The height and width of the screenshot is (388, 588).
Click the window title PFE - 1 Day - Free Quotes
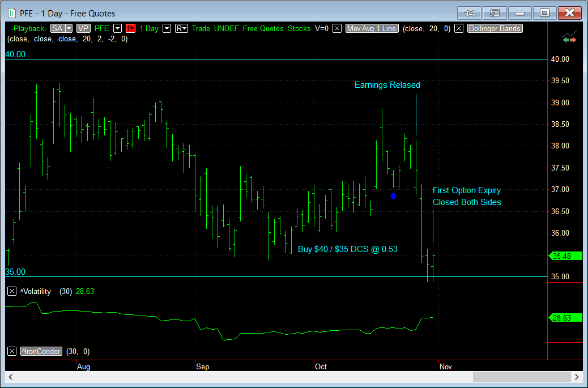[67, 14]
